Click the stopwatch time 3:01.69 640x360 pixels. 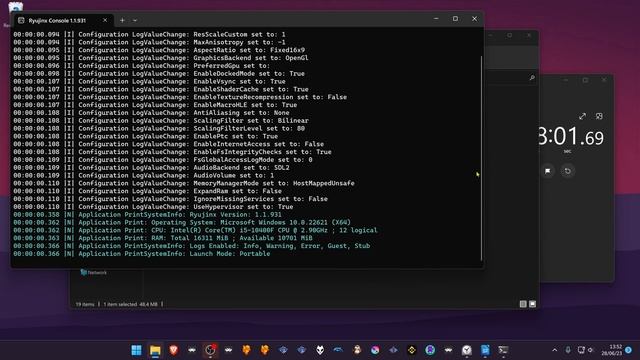(571, 136)
